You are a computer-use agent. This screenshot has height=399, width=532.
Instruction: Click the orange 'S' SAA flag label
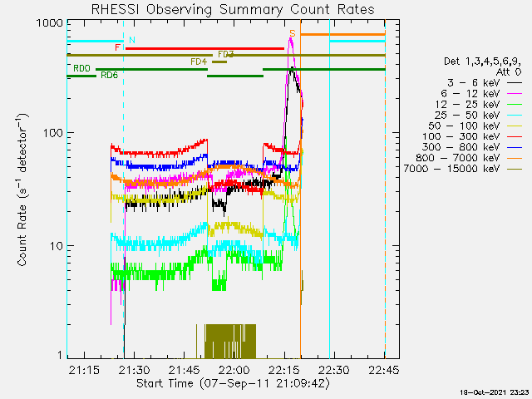(293, 33)
